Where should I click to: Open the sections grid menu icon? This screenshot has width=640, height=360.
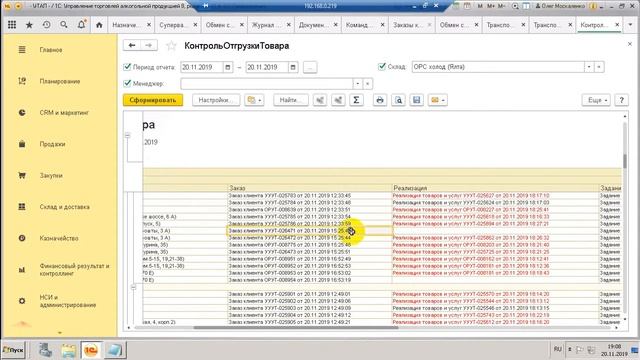(12, 25)
